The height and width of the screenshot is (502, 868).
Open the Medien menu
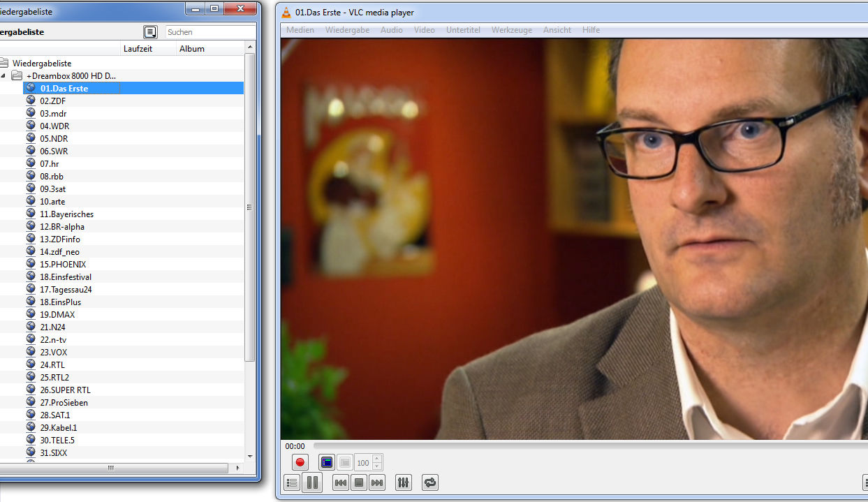(300, 30)
